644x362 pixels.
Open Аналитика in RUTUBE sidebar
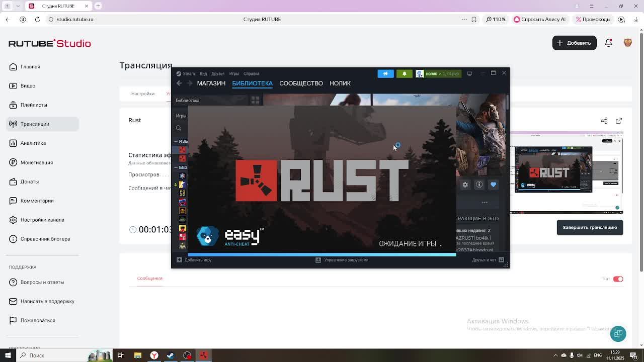[x=33, y=143]
